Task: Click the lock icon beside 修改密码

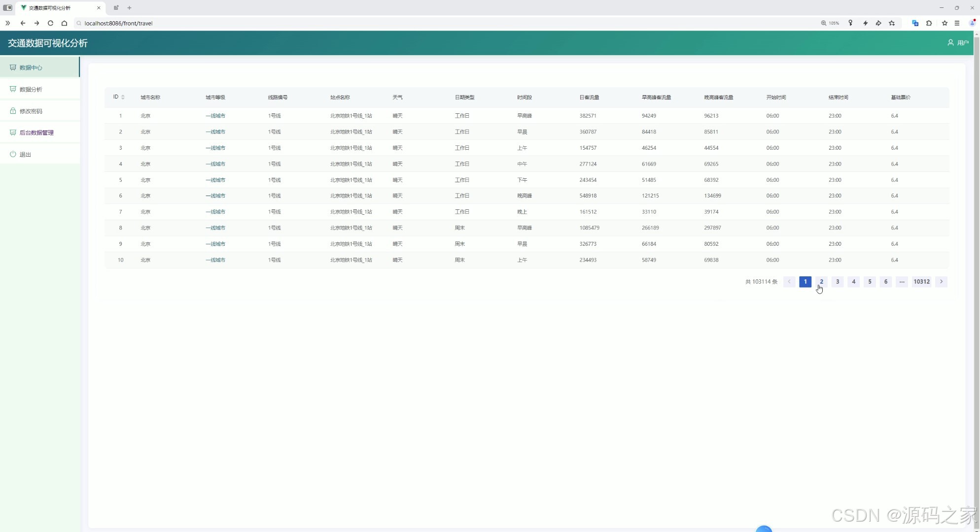Action: click(13, 111)
